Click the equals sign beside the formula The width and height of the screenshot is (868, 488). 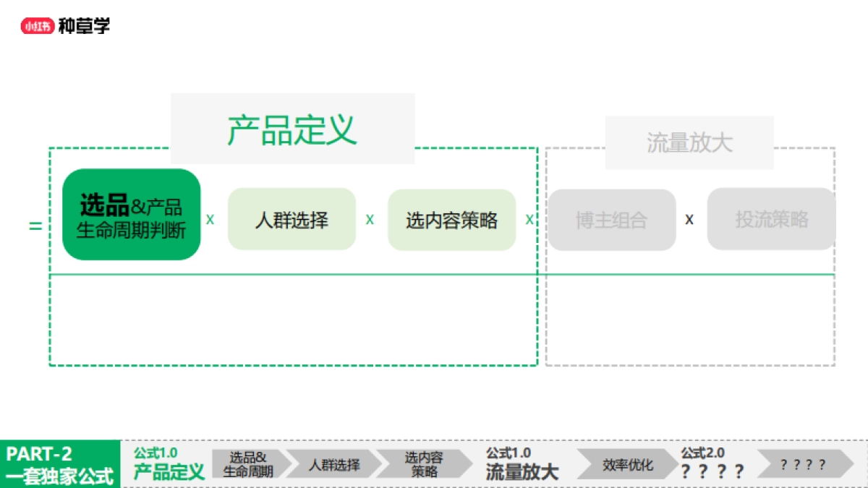coord(33,226)
